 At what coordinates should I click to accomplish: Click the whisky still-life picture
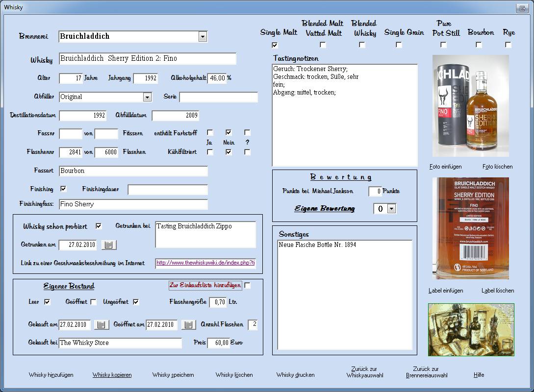471,330
